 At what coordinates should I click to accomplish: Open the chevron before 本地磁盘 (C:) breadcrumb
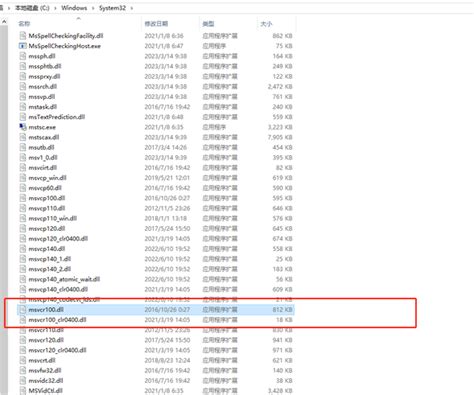point(9,8)
